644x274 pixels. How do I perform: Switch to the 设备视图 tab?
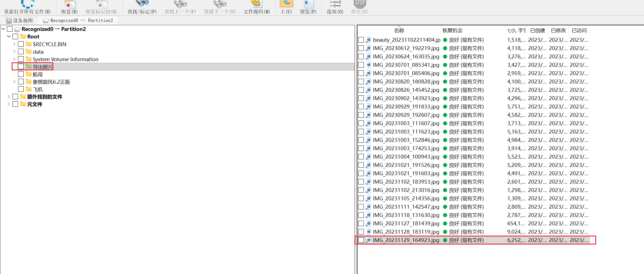[x=19, y=21]
